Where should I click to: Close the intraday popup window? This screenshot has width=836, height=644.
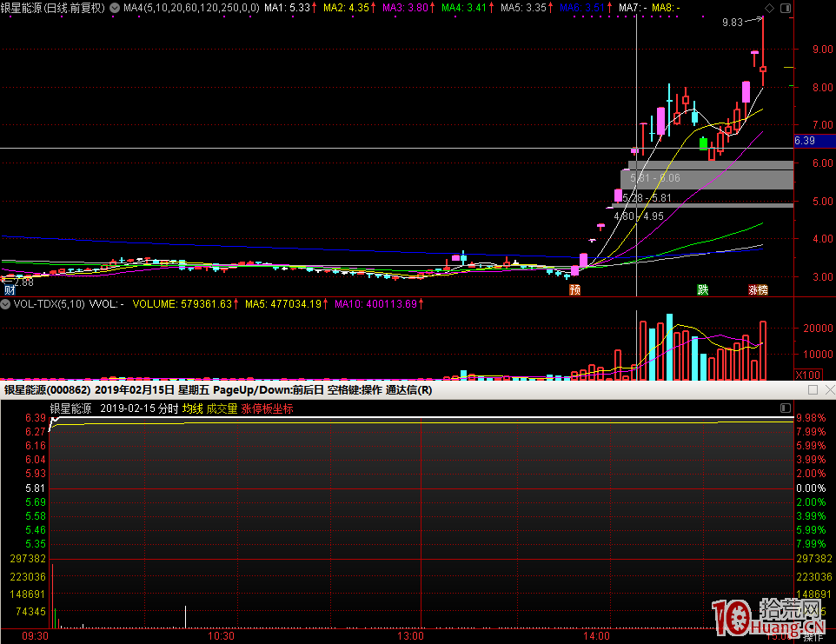pos(828,390)
